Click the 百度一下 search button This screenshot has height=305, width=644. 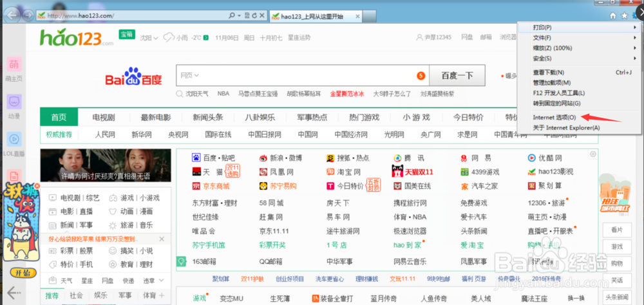tap(457, 75)
